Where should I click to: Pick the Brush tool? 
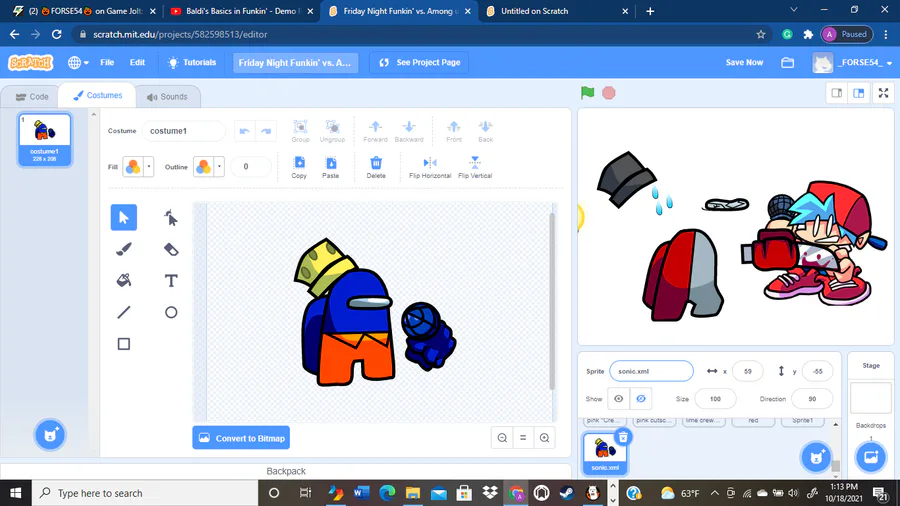[x=123, y=249]
